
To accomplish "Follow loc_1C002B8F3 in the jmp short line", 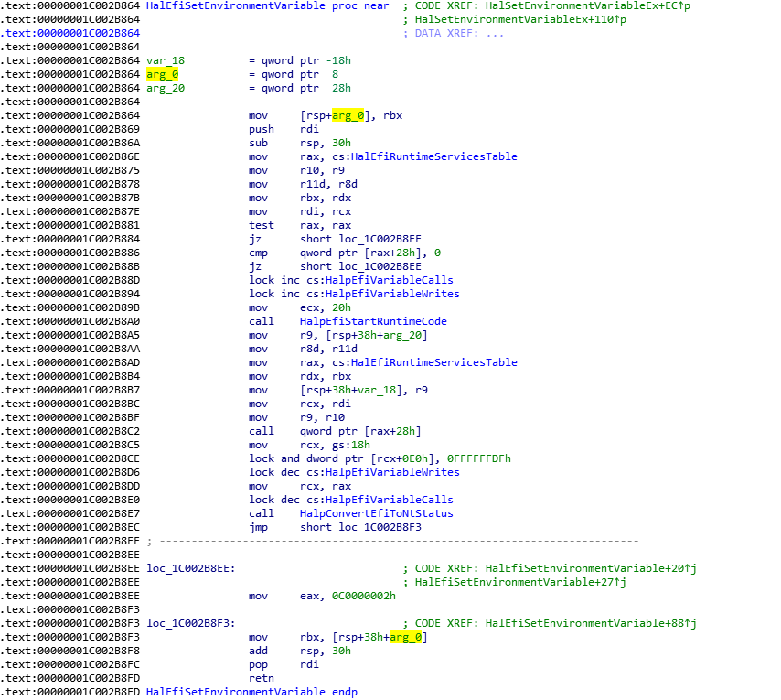I will click(x=380, y=528).
